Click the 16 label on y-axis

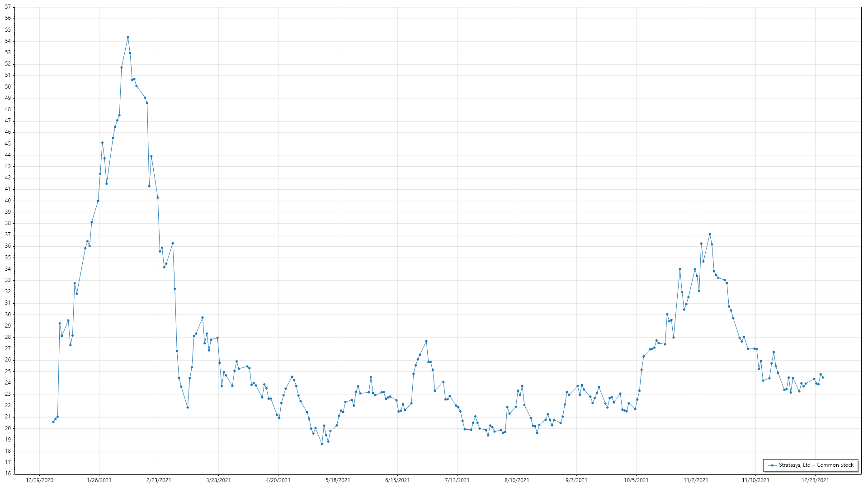click(8, 474)
